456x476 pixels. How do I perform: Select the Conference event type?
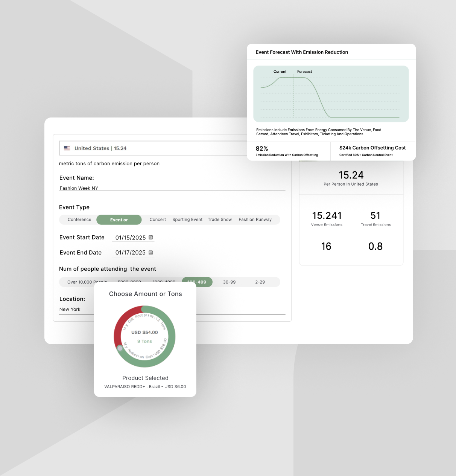point(79,220)
